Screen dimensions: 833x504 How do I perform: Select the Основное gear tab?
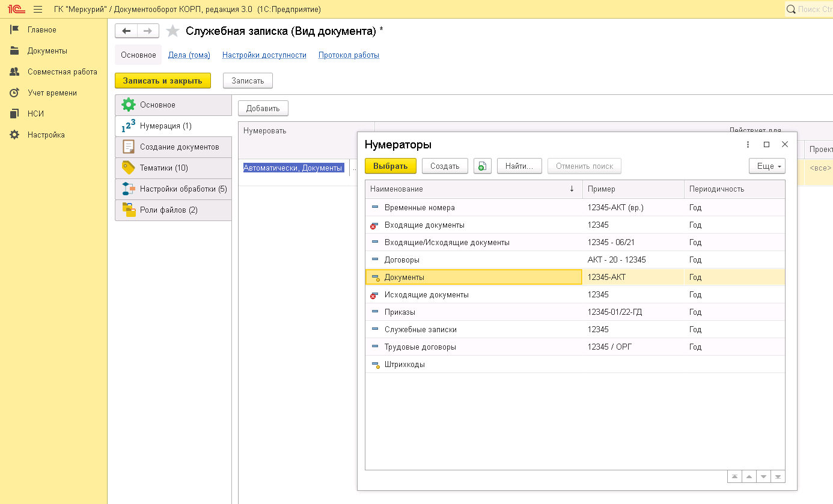[x=173, y=105]
